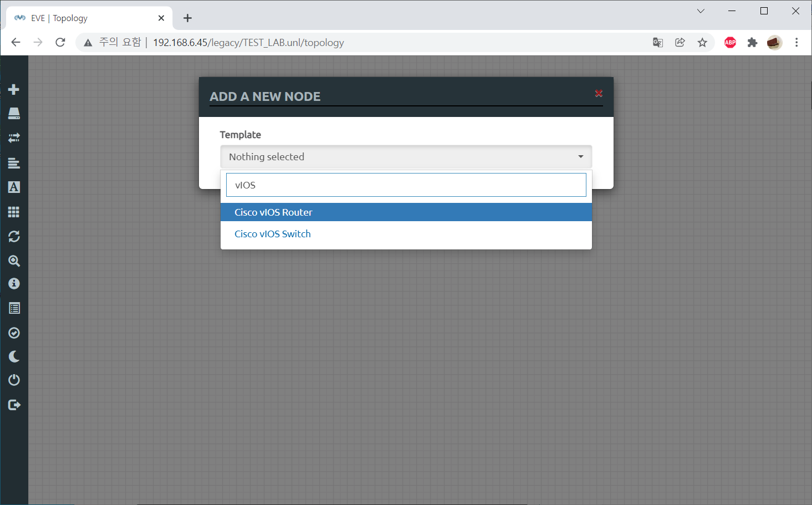812x505 pixels.
Task: Click the address bar URL
Action: [248, 43]
